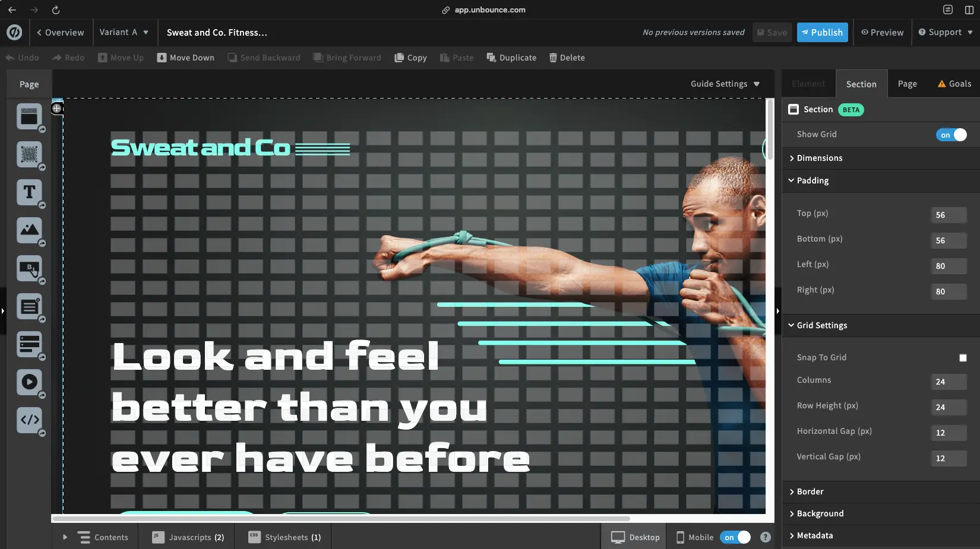
Task: Open the Stylesheets panel at the bottom
Action: pyautogui.click(x=283, y=537)
